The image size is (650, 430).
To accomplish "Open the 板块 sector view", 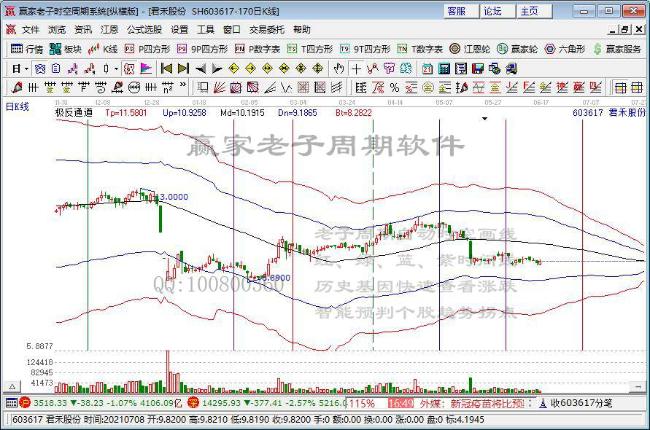I will tap(65, 49).
